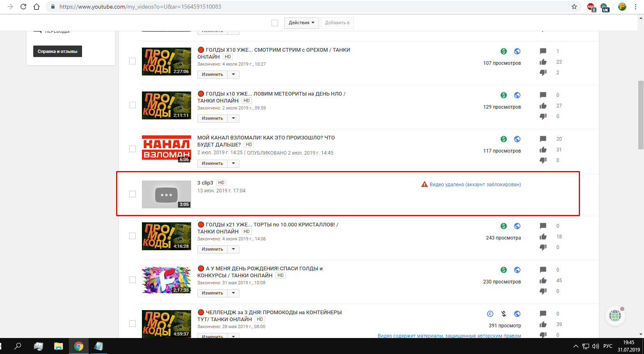Open Chrome three-dot menu
This screenshot has height=354, width=644.
tap(635, 7)
